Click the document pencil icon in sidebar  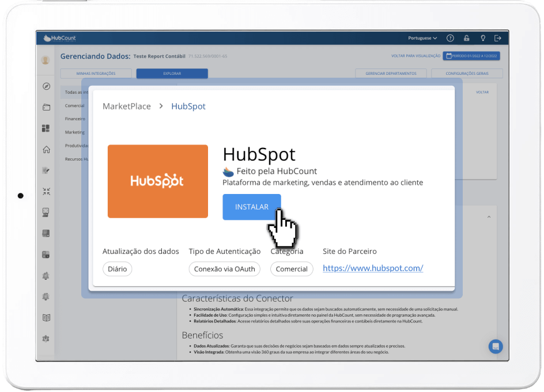pyautogui.click(x=46, y=170)
